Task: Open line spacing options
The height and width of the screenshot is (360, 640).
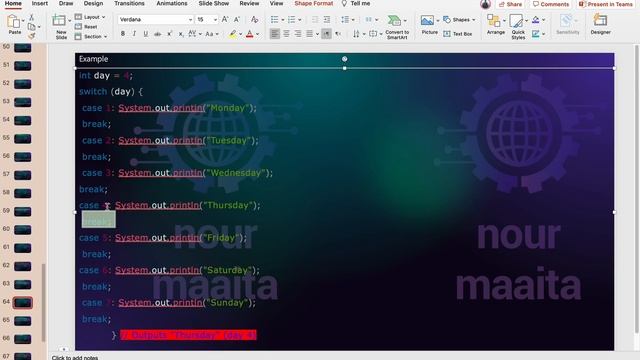Action: (347, 20)
